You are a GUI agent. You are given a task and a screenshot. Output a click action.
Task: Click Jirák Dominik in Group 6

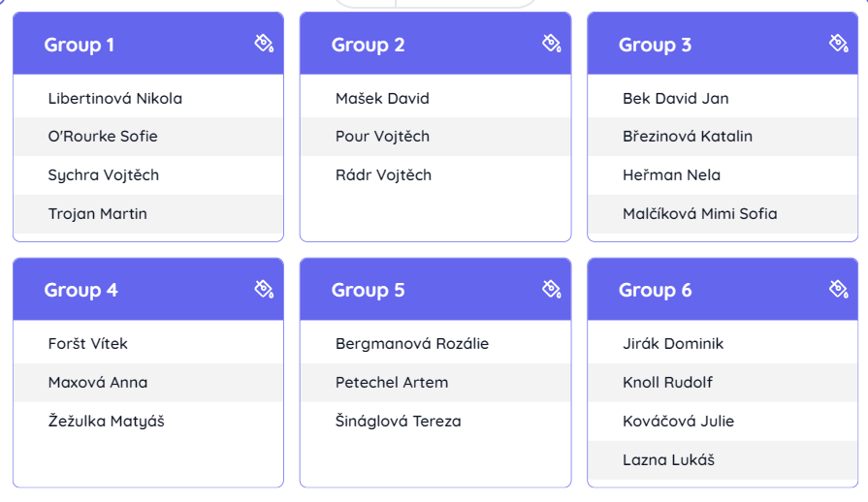(673, 344)
